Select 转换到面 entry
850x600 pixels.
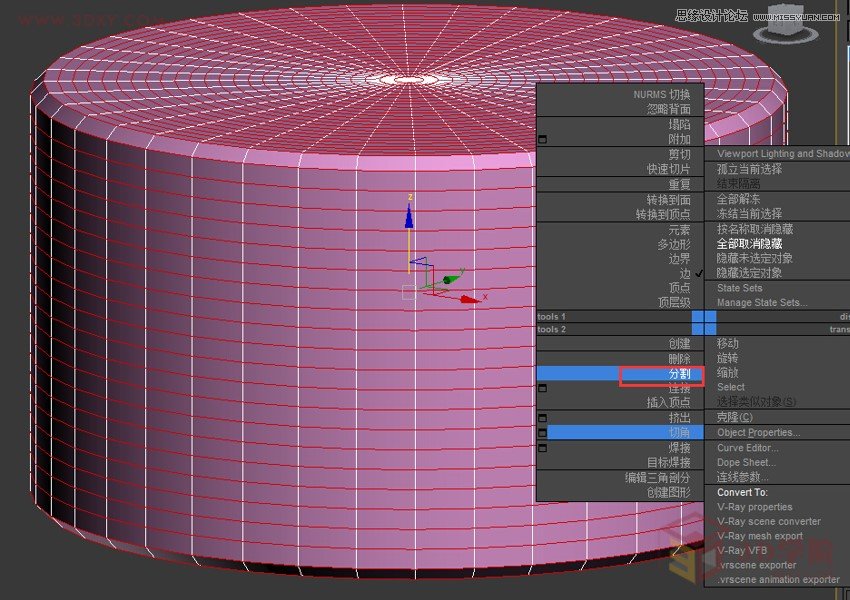668,200
